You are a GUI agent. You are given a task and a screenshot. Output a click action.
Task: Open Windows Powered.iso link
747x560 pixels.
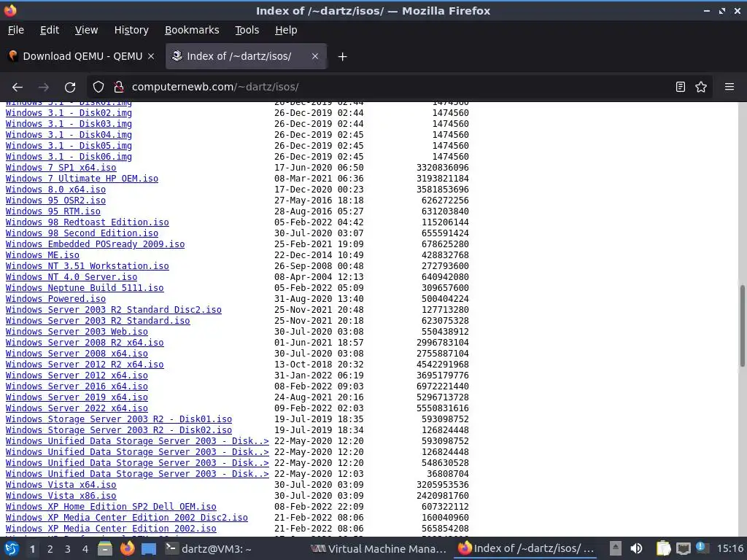pos(55,299)
